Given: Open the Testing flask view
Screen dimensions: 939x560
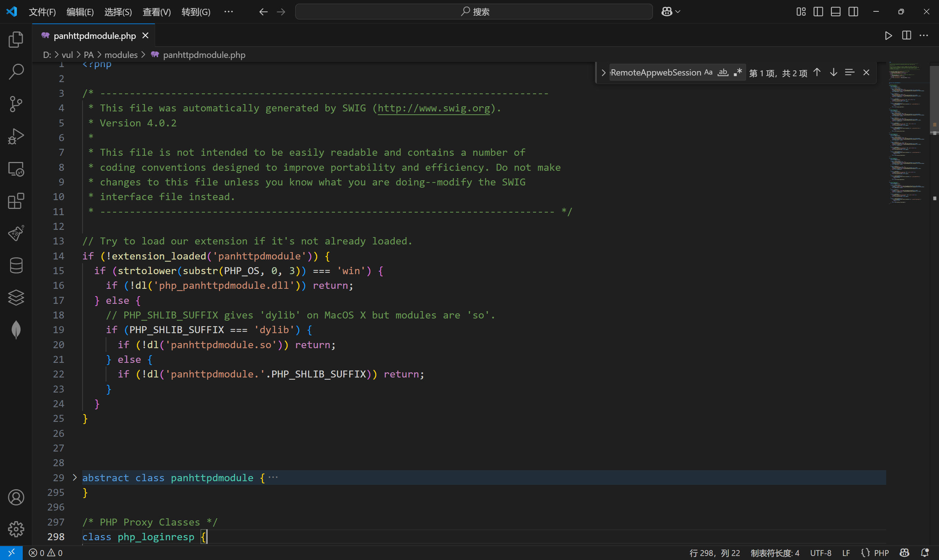Looking at the screenshot, I should point(16,233).
